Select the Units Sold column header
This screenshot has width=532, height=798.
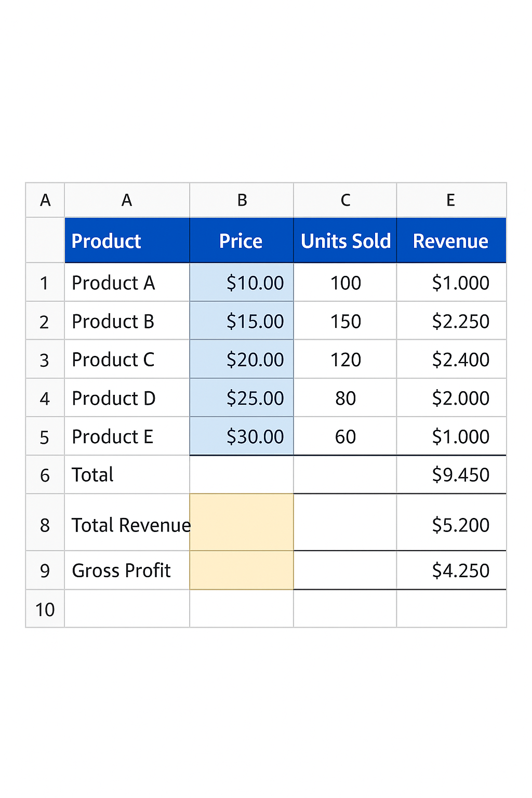345,241
